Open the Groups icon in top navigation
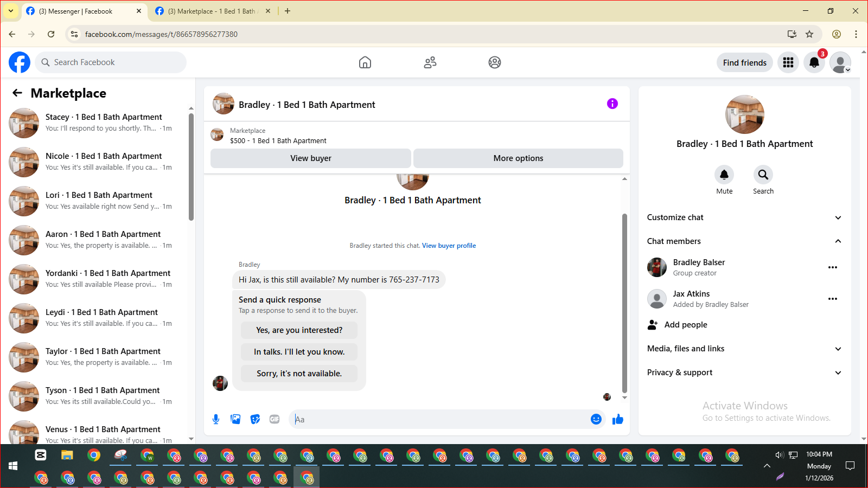This screenshot has width=868, height=488. 495,62
